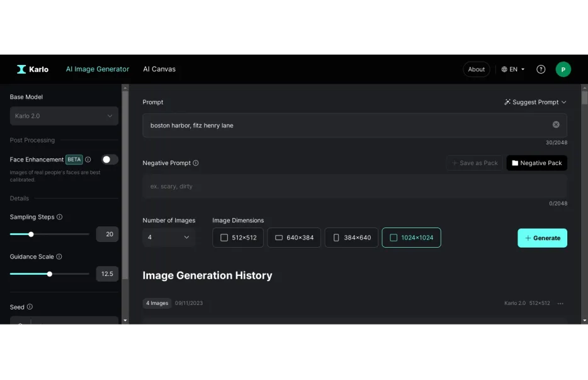Open the Number of Images dropdown
The width and height of the screenshot is (588, 380).
169,238
